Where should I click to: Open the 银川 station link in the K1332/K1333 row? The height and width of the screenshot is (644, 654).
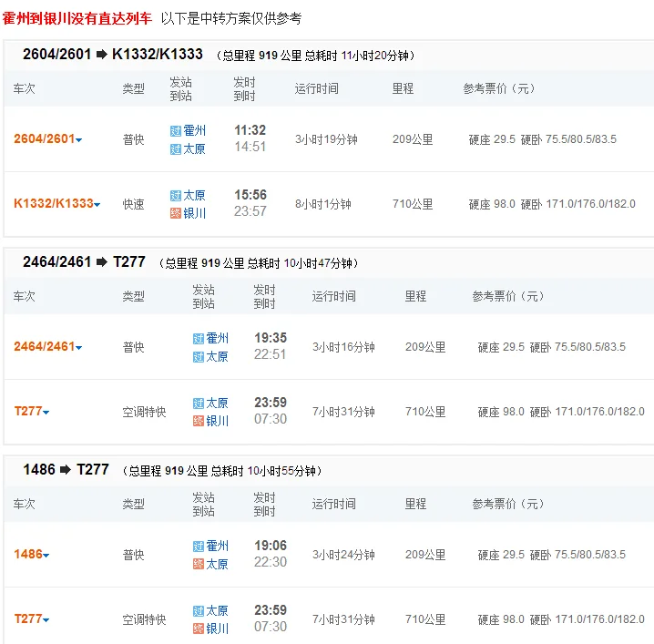tap(195, 213)
